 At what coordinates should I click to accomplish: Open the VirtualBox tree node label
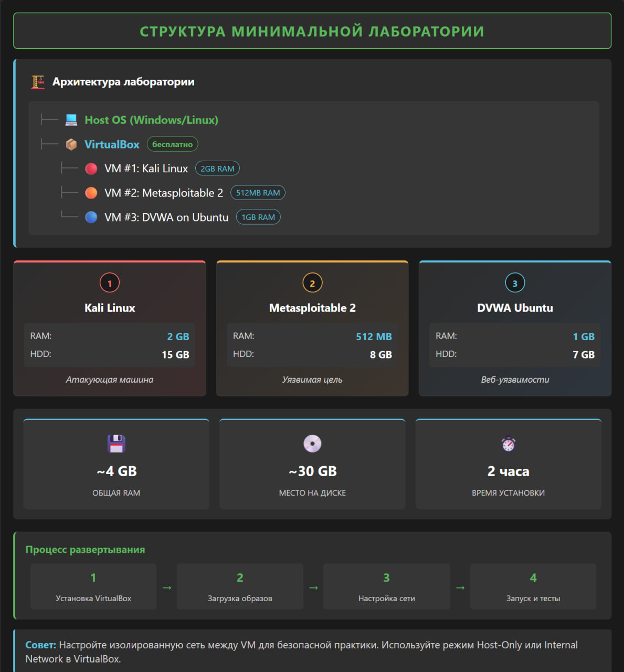[x=112, y=144]
